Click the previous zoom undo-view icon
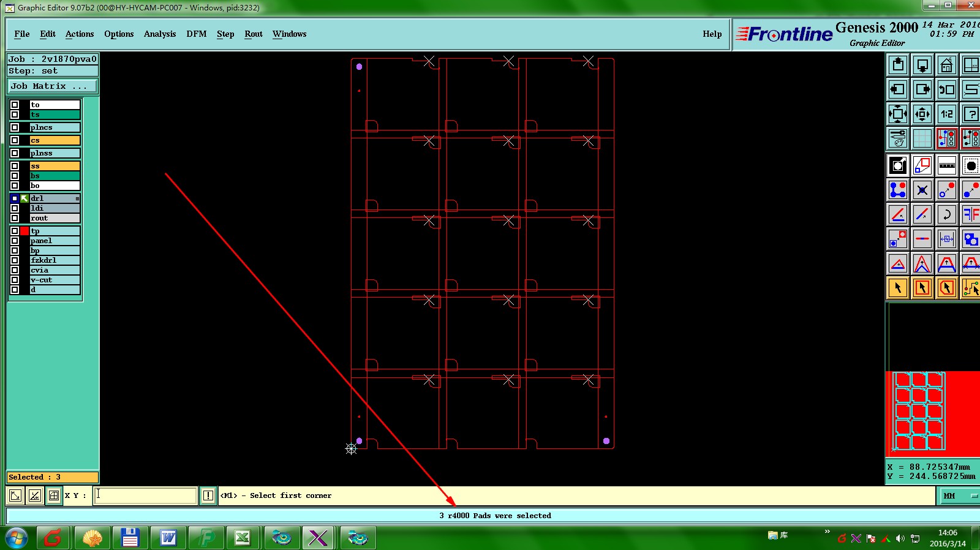Viewport: 980px width, 550px height. 947,89
